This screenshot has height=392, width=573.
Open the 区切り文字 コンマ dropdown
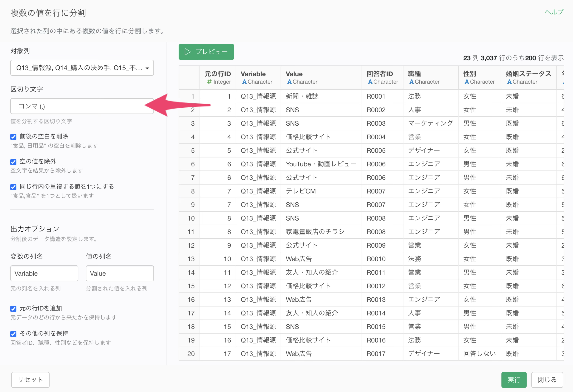[x=82, y=106]
